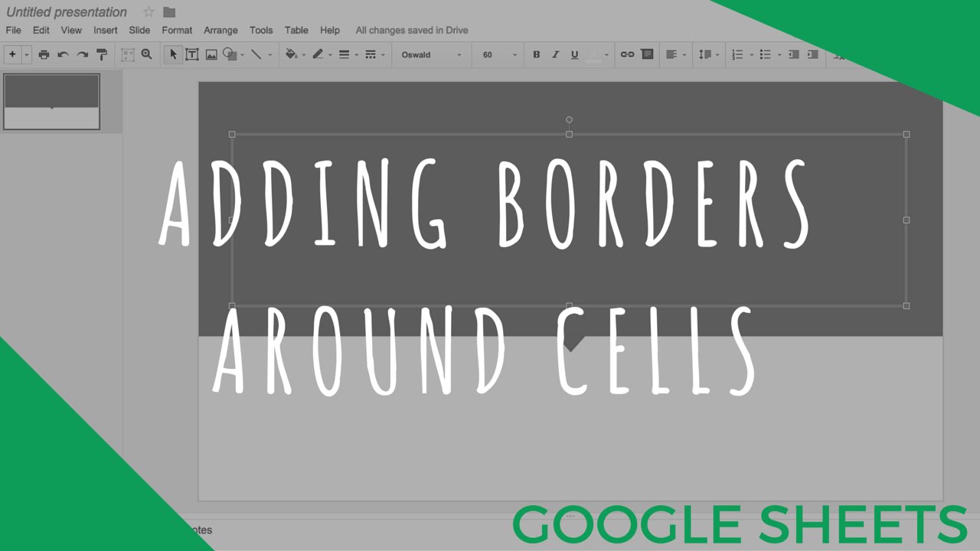Open the File menu
The width and height of the screenshot is (980, 551).
pos(13,30)
